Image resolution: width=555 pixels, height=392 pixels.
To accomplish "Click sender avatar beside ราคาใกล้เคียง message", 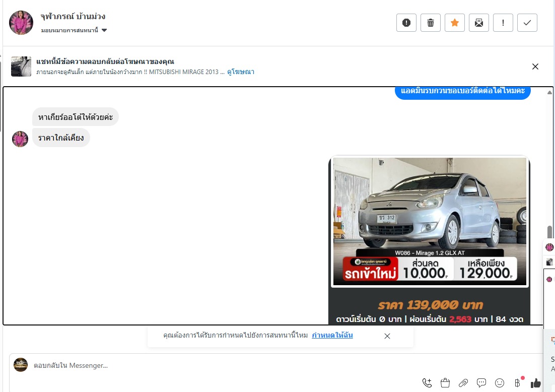I will [20, 139].
